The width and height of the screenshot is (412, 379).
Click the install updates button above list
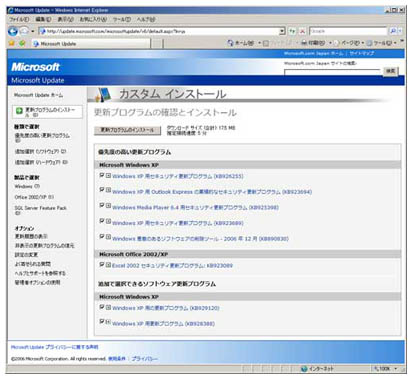pos(127,130)
